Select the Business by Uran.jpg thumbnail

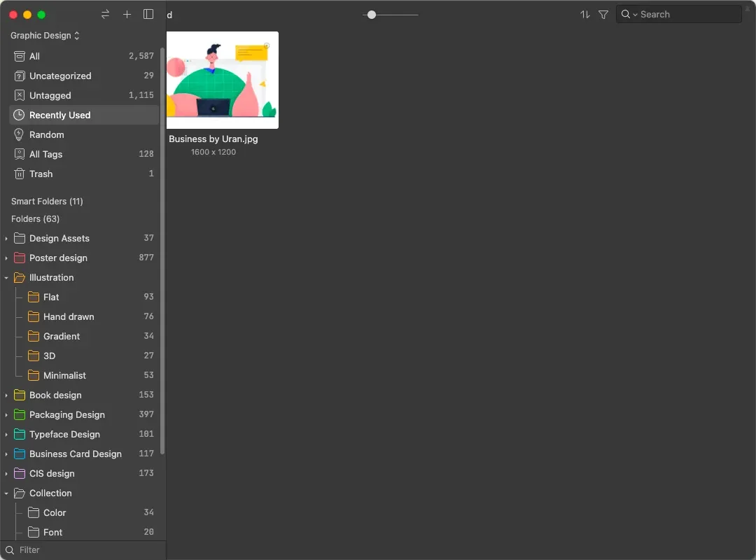coord(222,80)
